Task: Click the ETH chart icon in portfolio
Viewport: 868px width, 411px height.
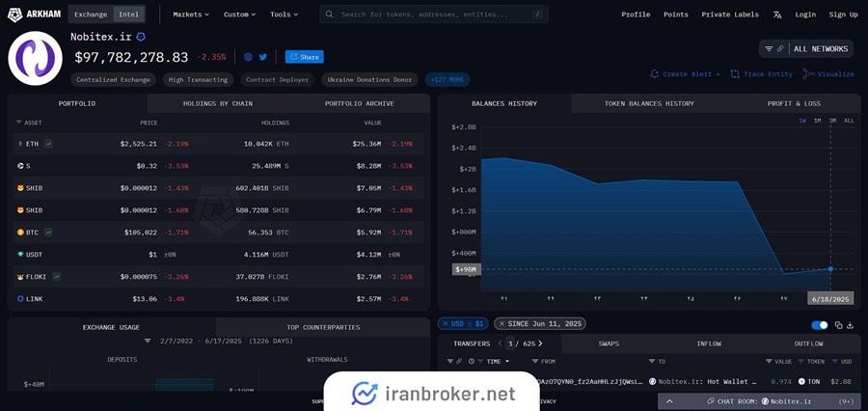Action: point(48,144)
